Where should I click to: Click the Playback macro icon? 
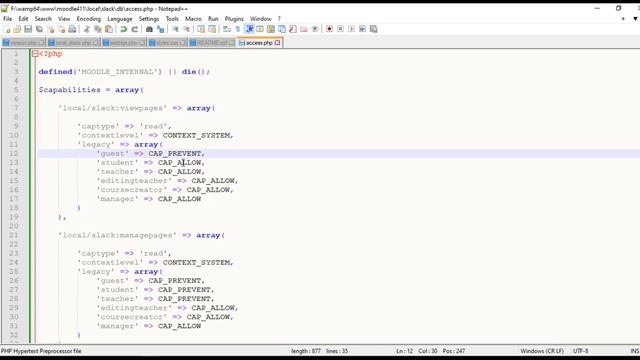[351, 29]
